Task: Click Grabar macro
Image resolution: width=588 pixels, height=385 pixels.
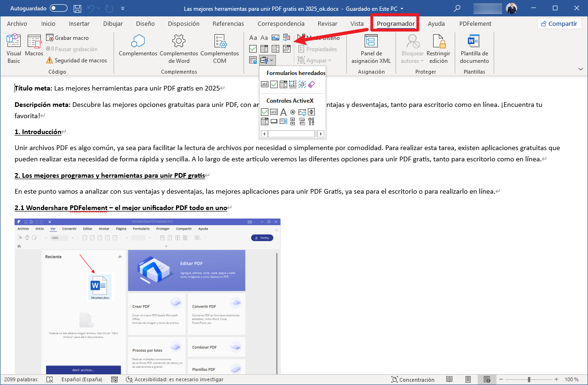Action: pos(67,38)
